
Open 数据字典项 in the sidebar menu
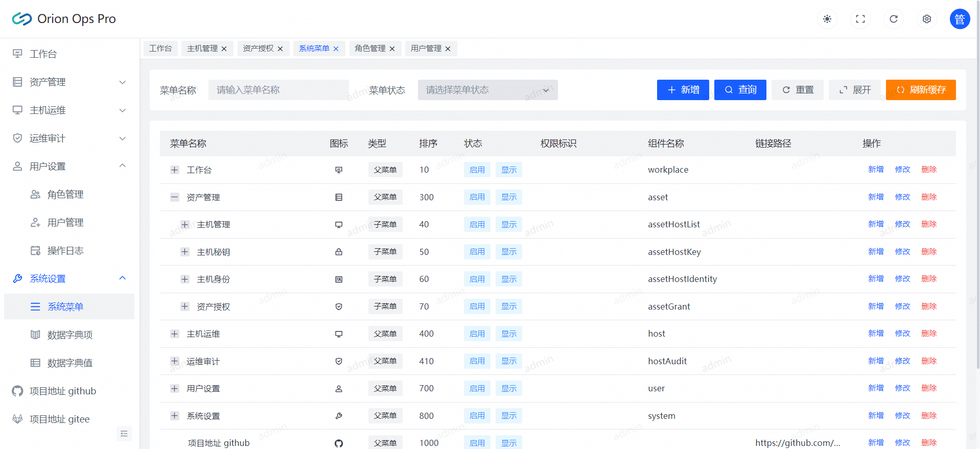[70, 335]
